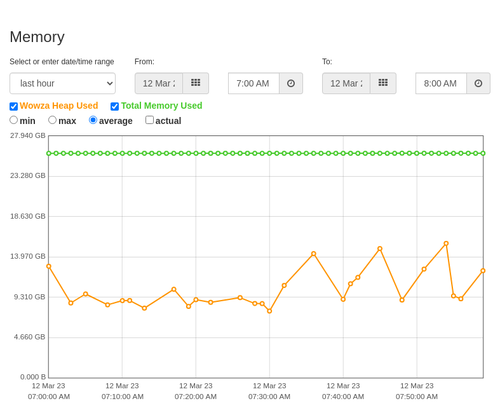Uncheck the Wowza Heap Used checkbox
Viewport: 500px width, 403px height.
tap(14, 106)
